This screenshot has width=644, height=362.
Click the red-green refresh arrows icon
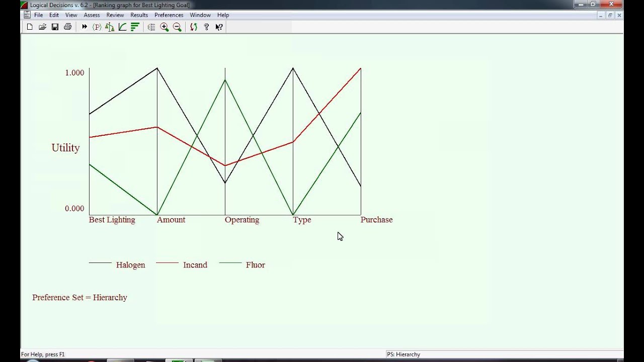[x=193, y=27]
